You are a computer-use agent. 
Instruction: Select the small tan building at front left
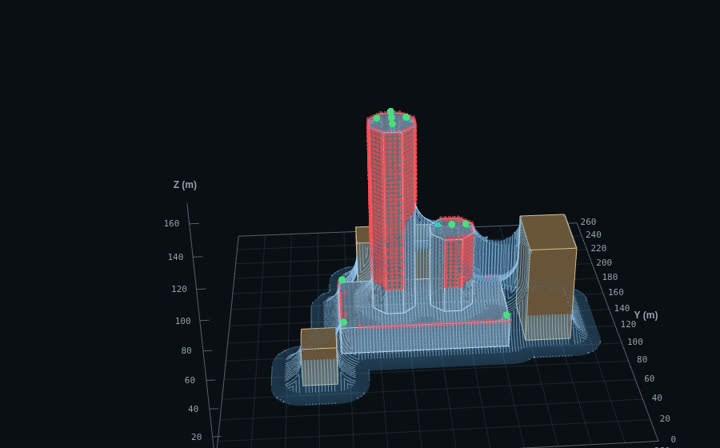click(319, 356)
